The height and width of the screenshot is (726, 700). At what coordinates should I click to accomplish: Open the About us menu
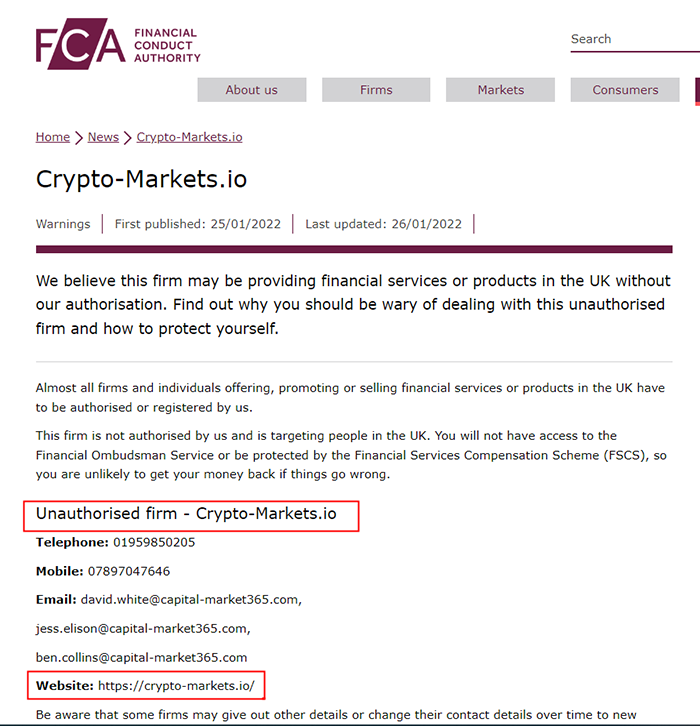(251, 90)
